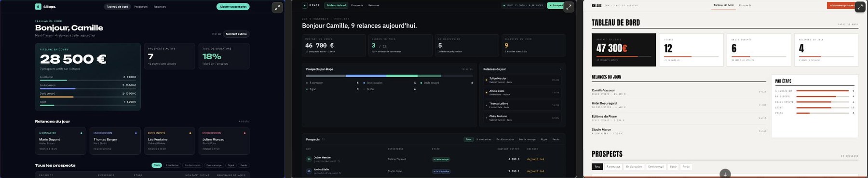Click Amina Diallo avatar in Pivot prospects table
868x178 pixels.
[309, 171]
